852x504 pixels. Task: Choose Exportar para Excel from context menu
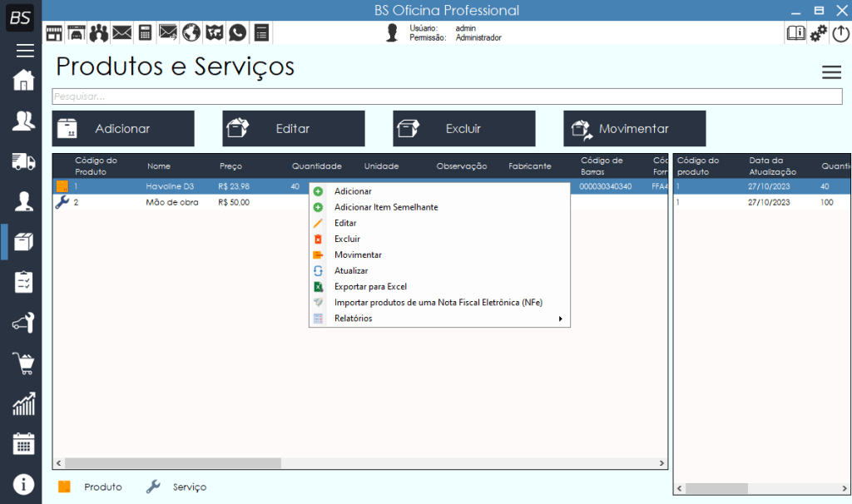pyautogui.click(x=370, y=287)
